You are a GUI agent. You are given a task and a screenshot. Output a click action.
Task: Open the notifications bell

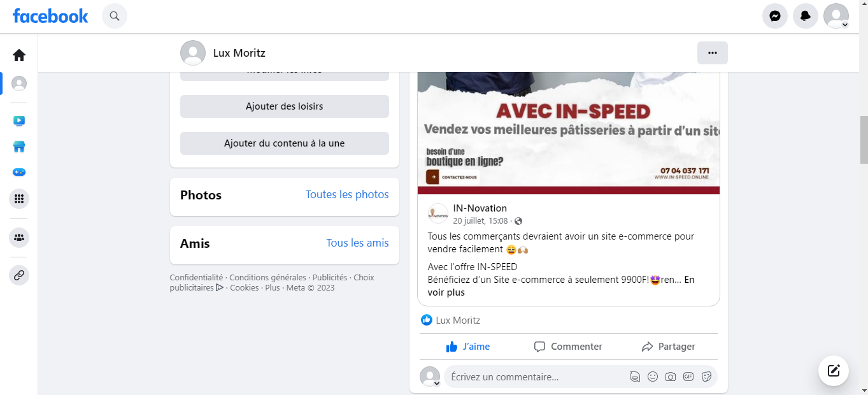(805, 16)
